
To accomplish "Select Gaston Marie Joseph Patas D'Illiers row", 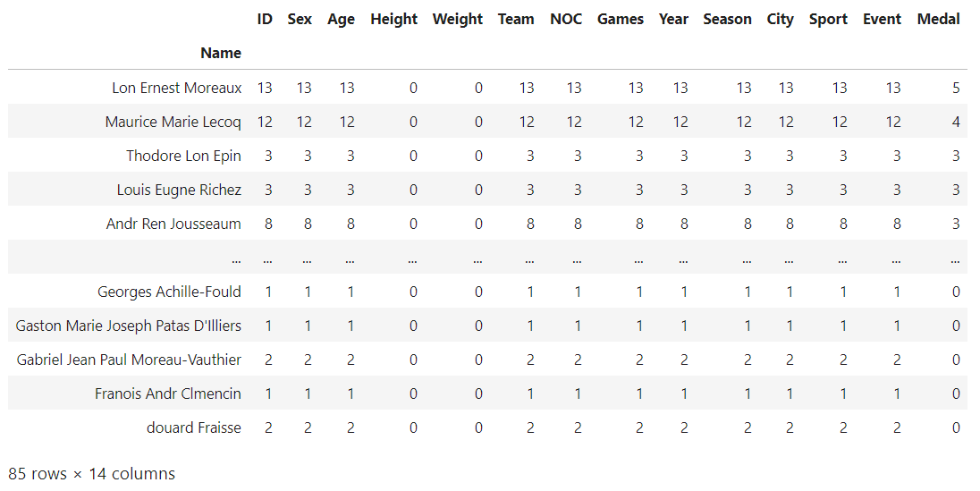I will pos(487,326).
